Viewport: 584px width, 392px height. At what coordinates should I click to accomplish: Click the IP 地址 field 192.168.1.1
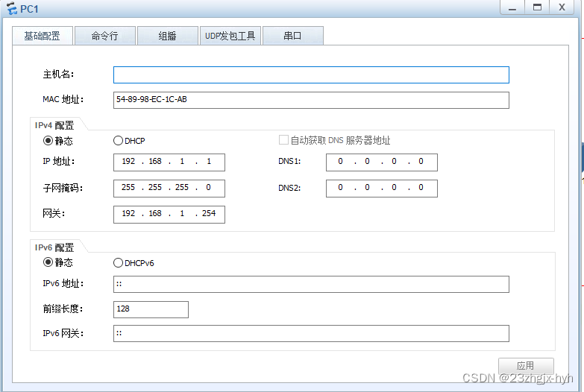169,162
